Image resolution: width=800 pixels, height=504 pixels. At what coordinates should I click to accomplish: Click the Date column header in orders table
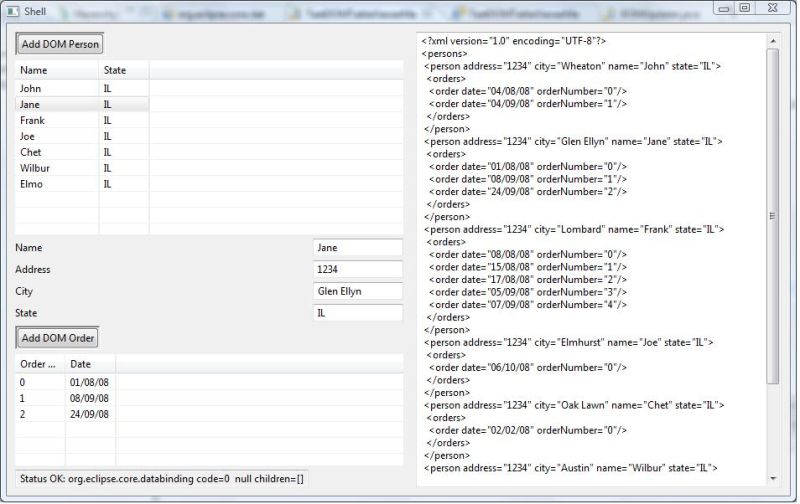coord(90,364)
